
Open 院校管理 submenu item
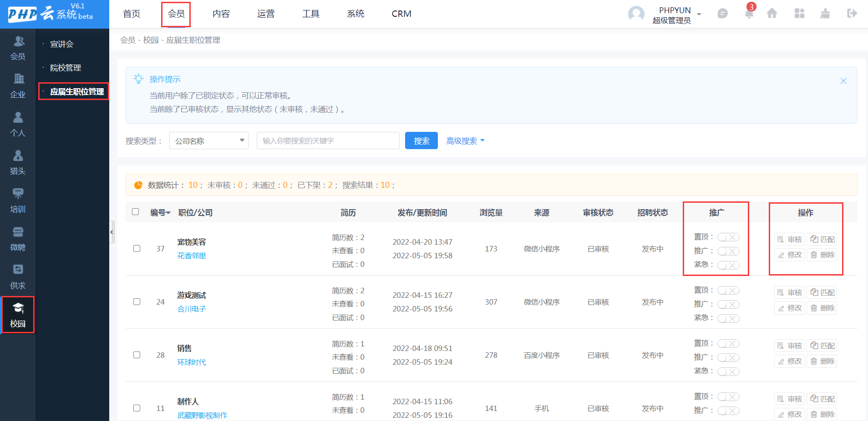pos(65,68)
